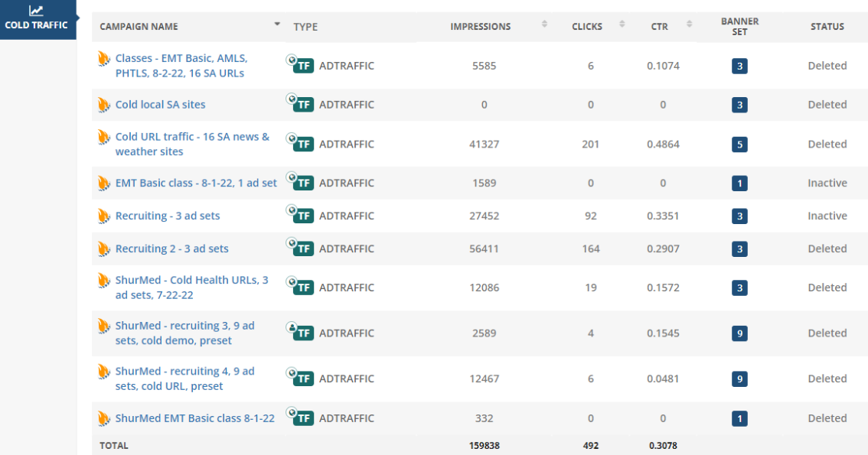Click the flame icon beside Cold local SA sites
The image size is (868, 455).
[x=104, y=105]
